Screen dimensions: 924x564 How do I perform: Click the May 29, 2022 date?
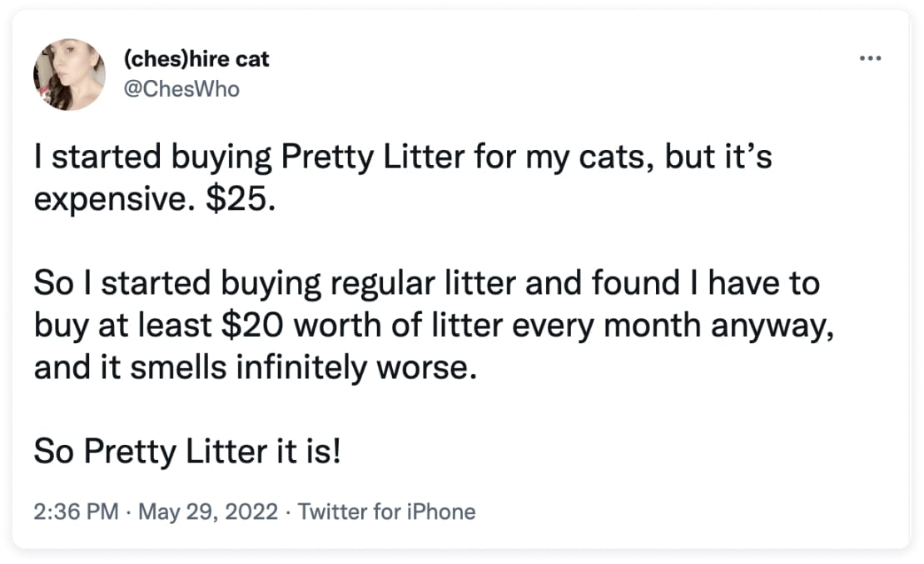click(x=208, y=512)
